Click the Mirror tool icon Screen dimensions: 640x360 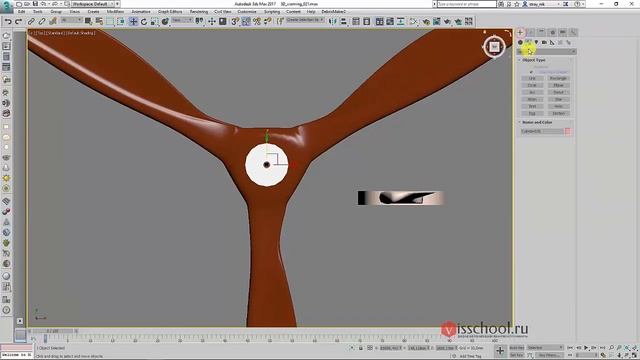333,21
